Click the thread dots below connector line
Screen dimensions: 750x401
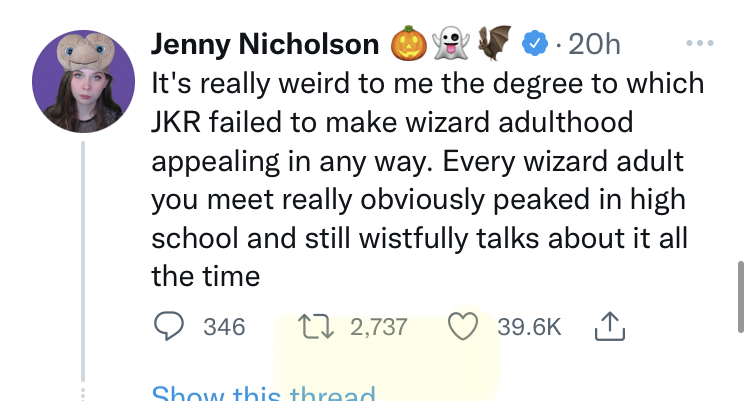pyautogui.click(x=83, y=393)
